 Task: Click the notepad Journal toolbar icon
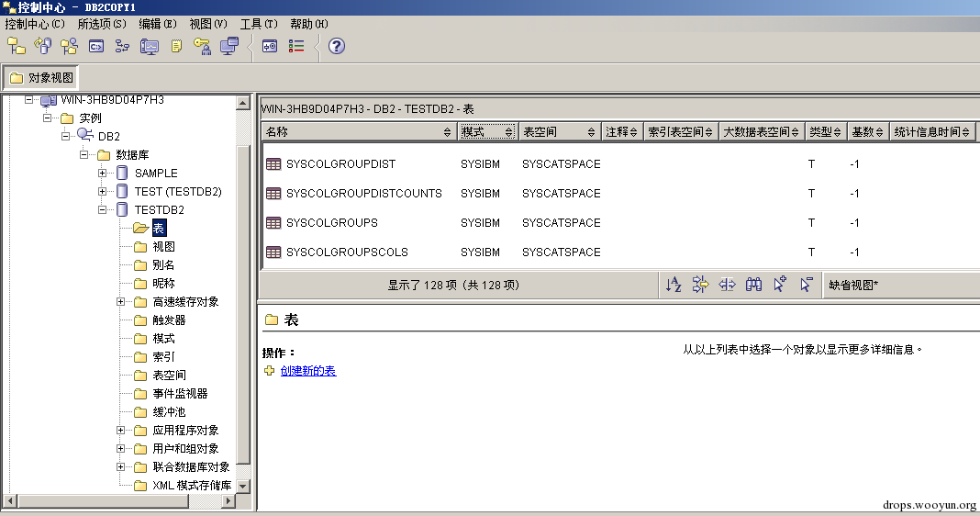[176, 46]
